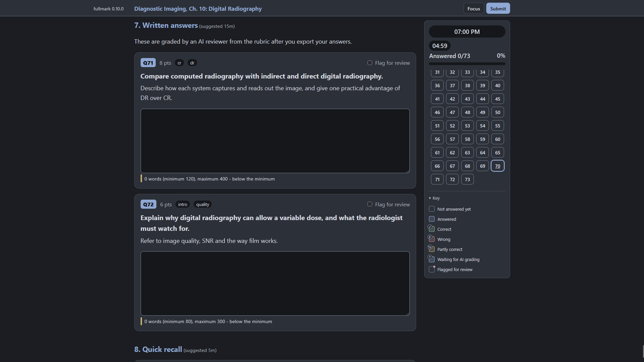This screenshot has width=644, height=362.
Task: Click the exam title 'Diagnostic Imaging, Ch. 10'
Action: click(198, 9)
